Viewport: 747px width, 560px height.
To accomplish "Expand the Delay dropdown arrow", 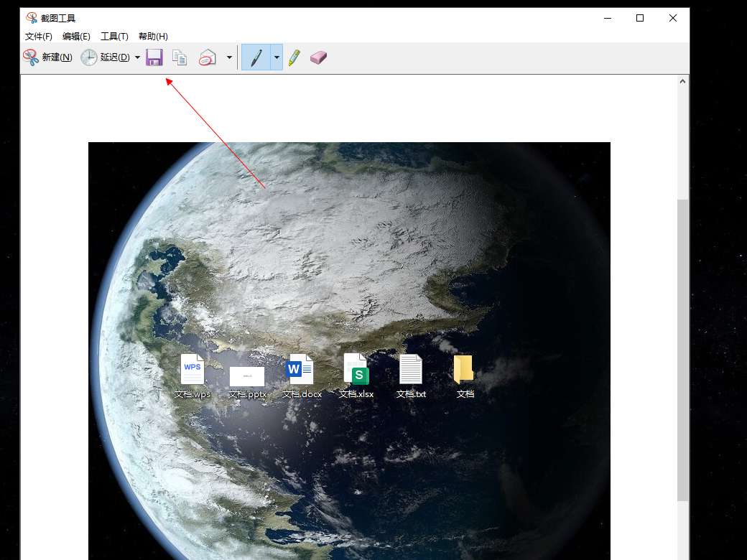I will click(x=137, y=57).
